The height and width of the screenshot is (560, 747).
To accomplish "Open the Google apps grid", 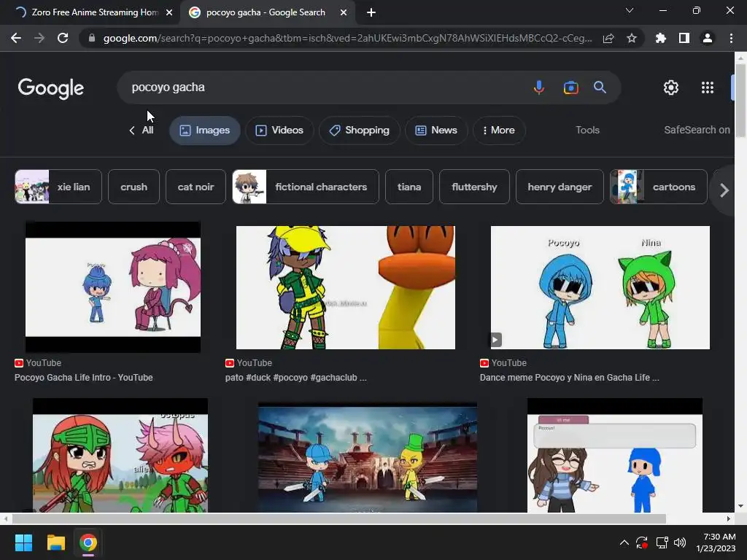I will point(708,87).
